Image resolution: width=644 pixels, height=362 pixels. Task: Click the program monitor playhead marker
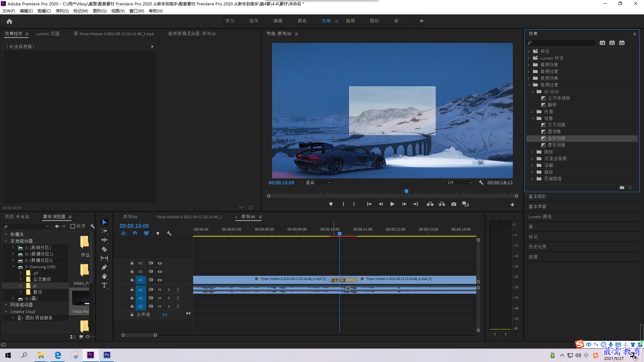pyautogui.click(x=406, y=191)
